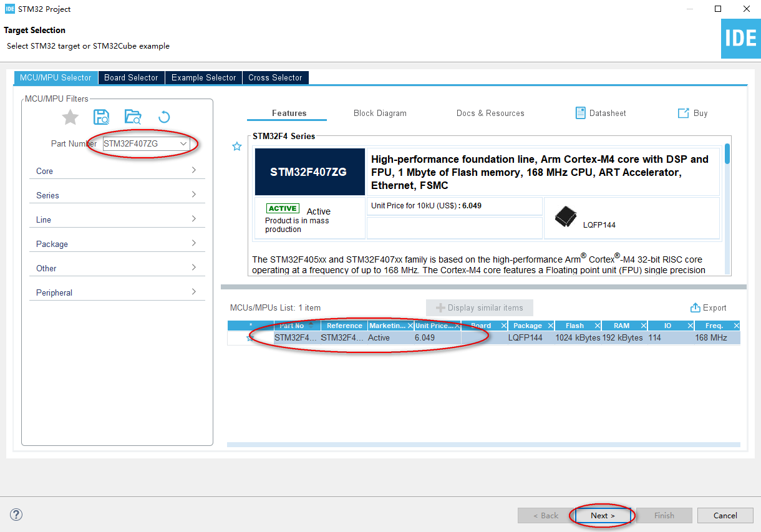
Task: Click the Finish button
Action: coord(664,515)
